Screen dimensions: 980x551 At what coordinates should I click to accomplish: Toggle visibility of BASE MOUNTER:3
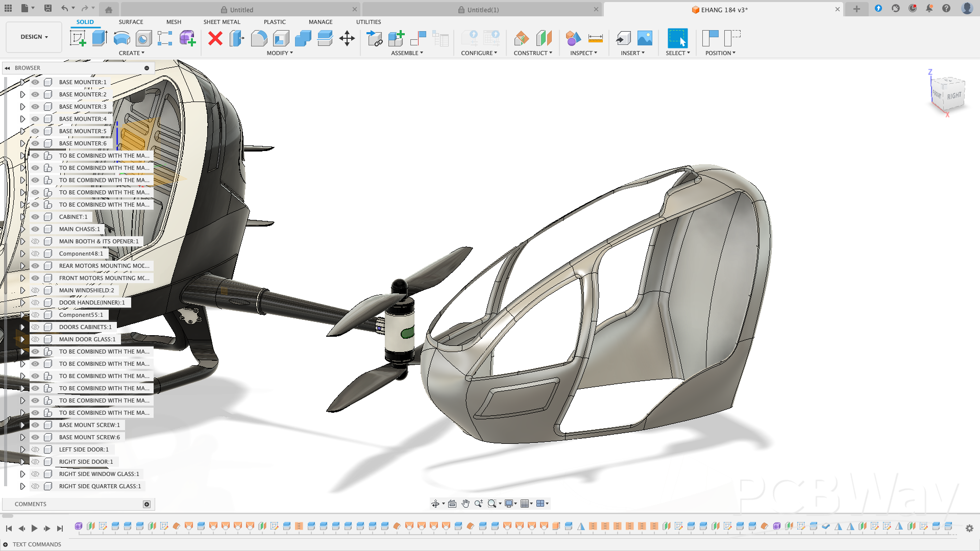click(35, 107)
